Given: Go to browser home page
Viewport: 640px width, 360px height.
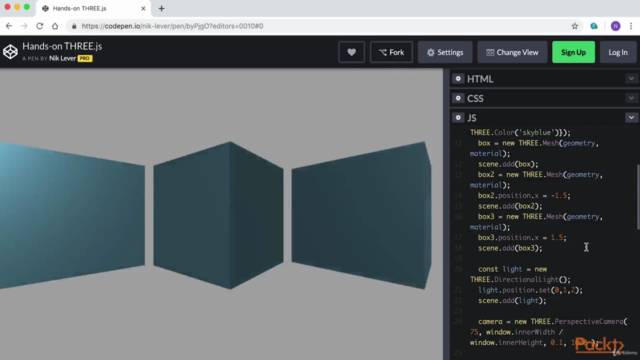Looking at the screenshot, I should point(55,26).
